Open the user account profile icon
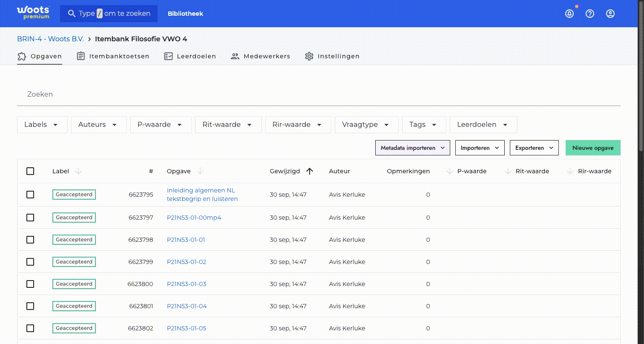Screen dimensions: 644x344 pyautogui.click(x=610, y=14)
